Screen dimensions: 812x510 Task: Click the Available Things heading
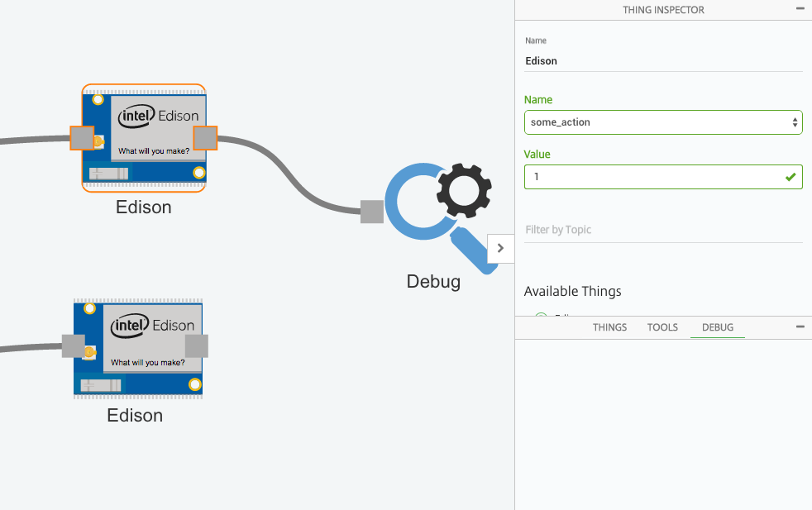click(573, 292)
